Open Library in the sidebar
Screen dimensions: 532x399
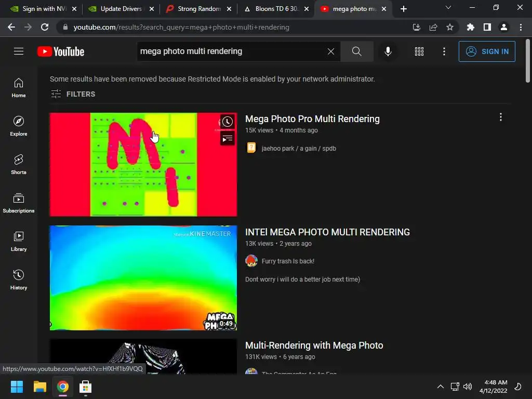pos(19,241)
